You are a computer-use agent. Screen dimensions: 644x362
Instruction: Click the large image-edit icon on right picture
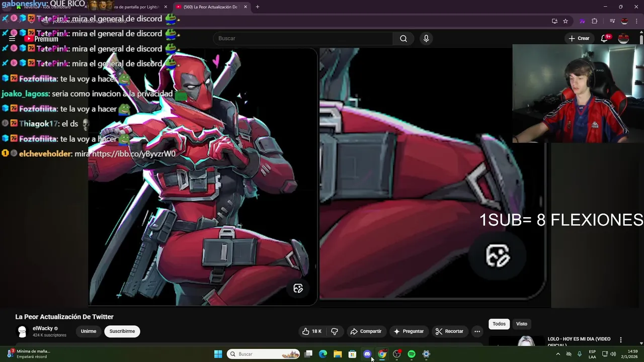[x=498, y=256]
